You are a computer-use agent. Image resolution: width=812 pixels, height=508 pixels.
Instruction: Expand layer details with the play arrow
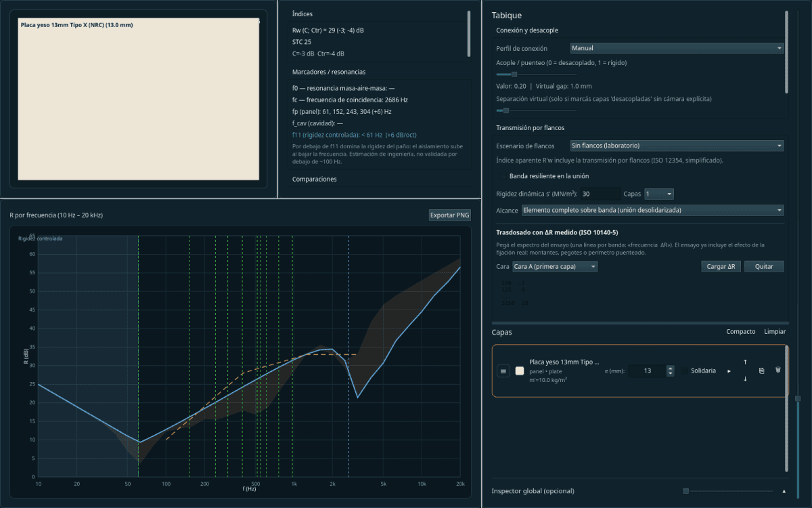[729, 371]
